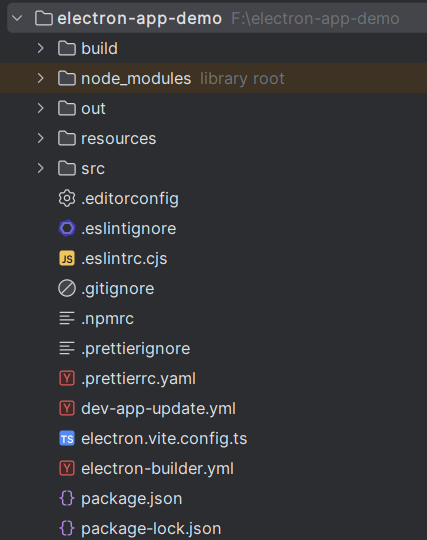Click the YAML icon of .prettierrc.yaml
This screenshot has width=427, height=540.
point(67,378)
